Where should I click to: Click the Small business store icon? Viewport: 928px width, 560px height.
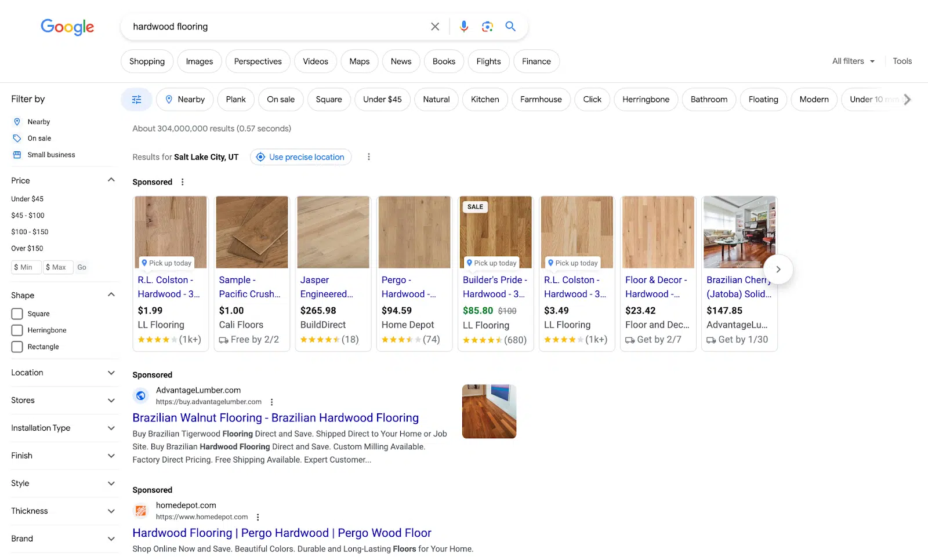tap(17, 155)
